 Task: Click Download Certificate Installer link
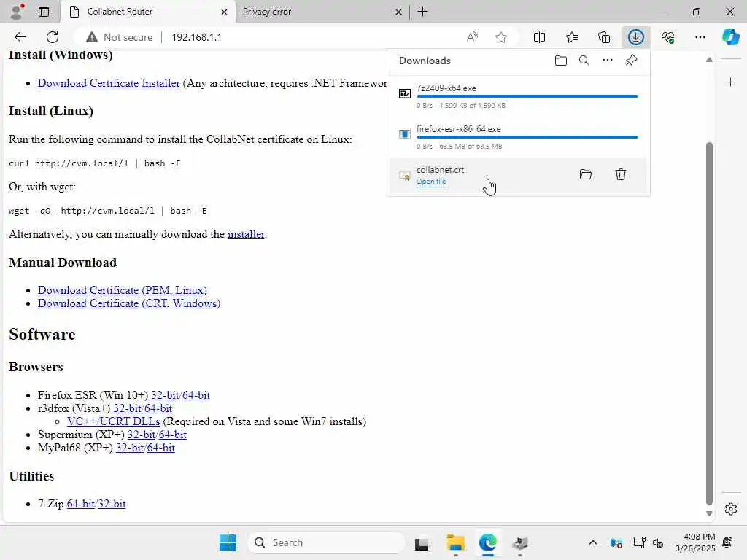(x=109, y=83)
